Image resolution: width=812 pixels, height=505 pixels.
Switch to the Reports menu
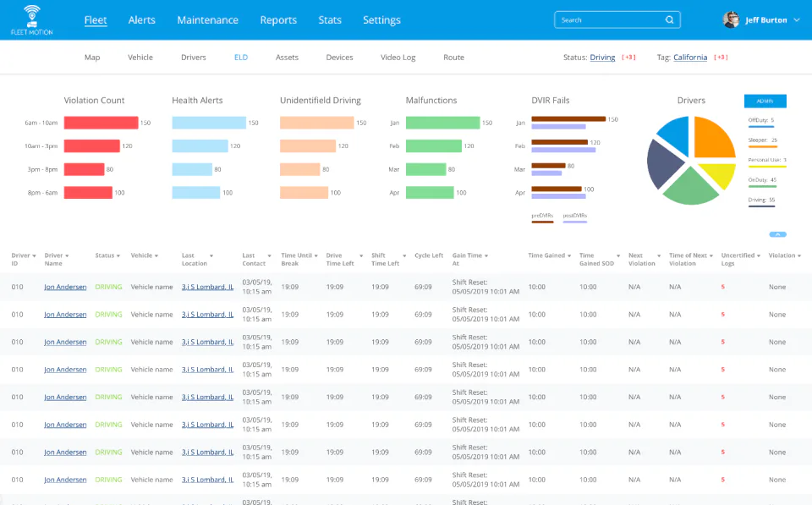point(278,19)
